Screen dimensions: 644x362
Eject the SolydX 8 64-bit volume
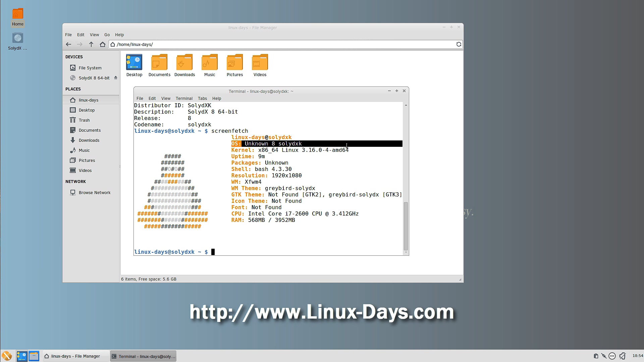tap(116, 78)
